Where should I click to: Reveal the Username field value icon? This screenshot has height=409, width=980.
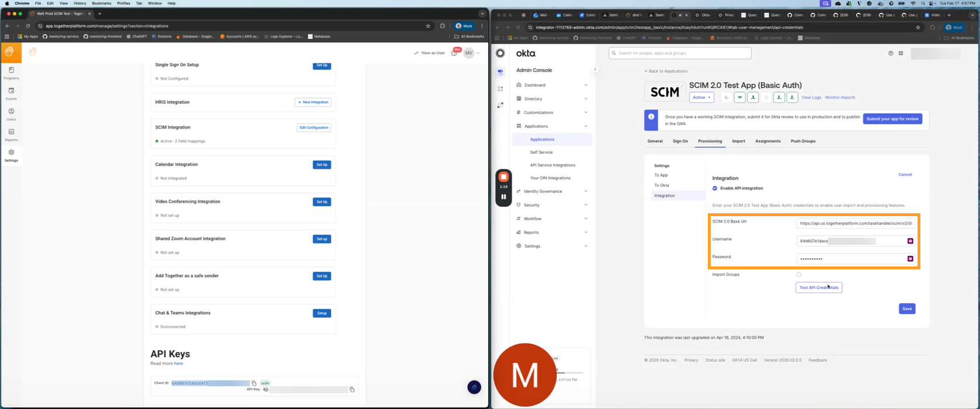(x=910, y=241)
